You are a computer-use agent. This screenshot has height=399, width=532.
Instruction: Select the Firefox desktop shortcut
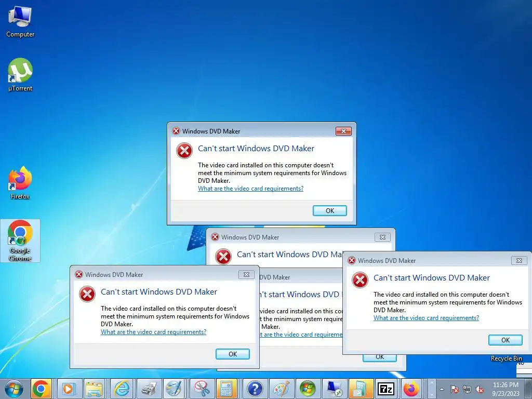pyautogui.click(x=20, y=183)
